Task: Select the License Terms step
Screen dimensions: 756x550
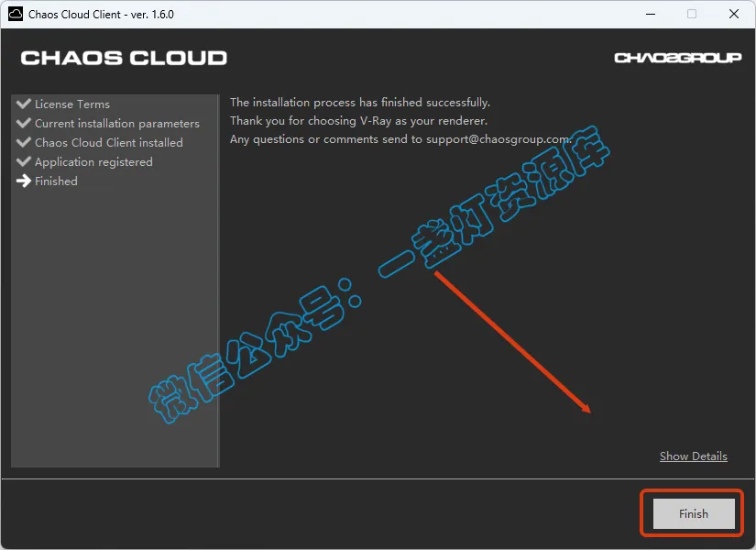Action: (72, 104)
